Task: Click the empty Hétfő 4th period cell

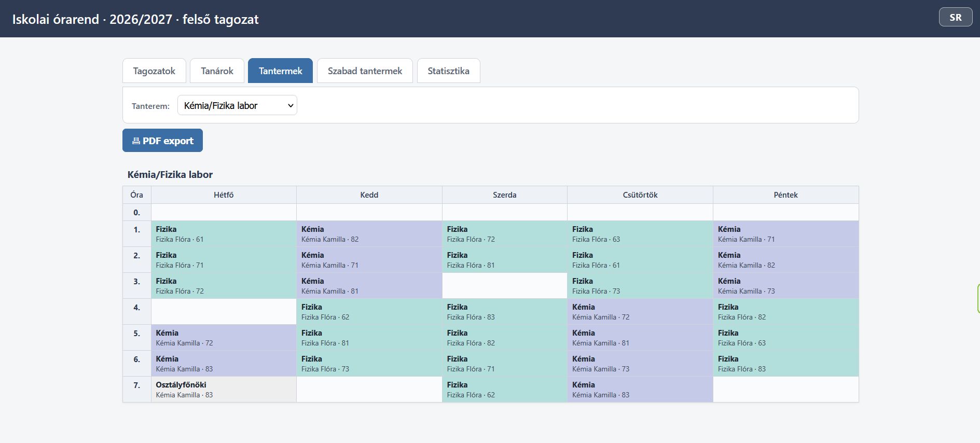Action: [x=224, y=312]
